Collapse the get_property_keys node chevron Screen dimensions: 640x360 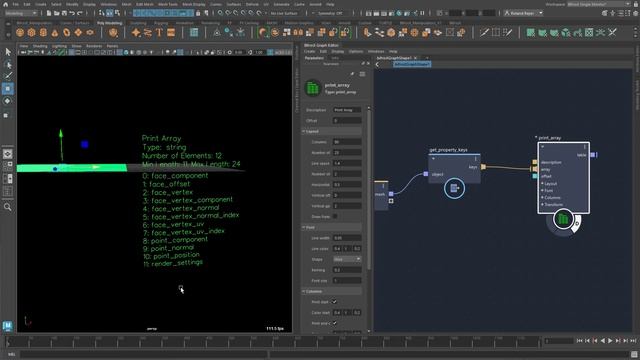pos(433,158)
